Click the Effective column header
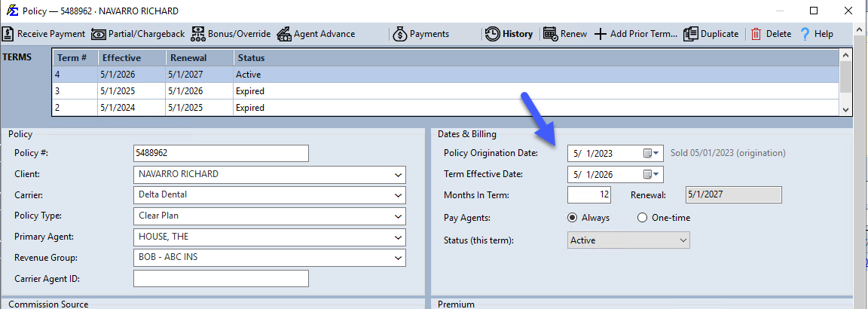The height and width of the screenshot is (309, 868). [x=132, y=57]
